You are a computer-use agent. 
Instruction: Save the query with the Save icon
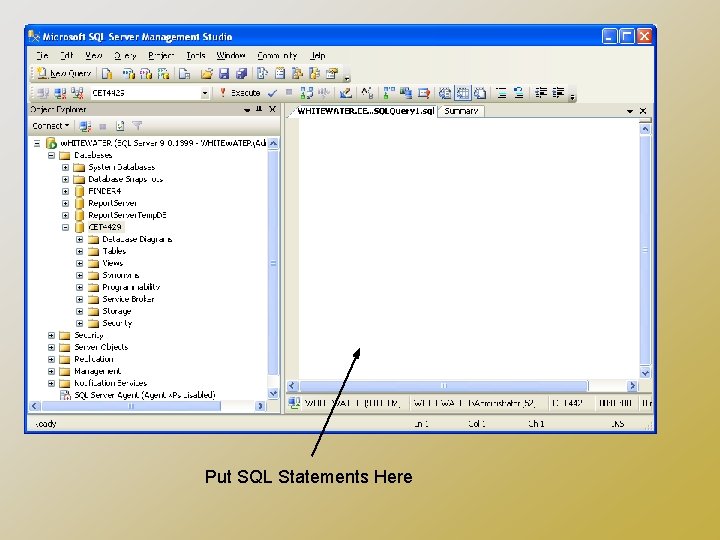tap(224, 73)
